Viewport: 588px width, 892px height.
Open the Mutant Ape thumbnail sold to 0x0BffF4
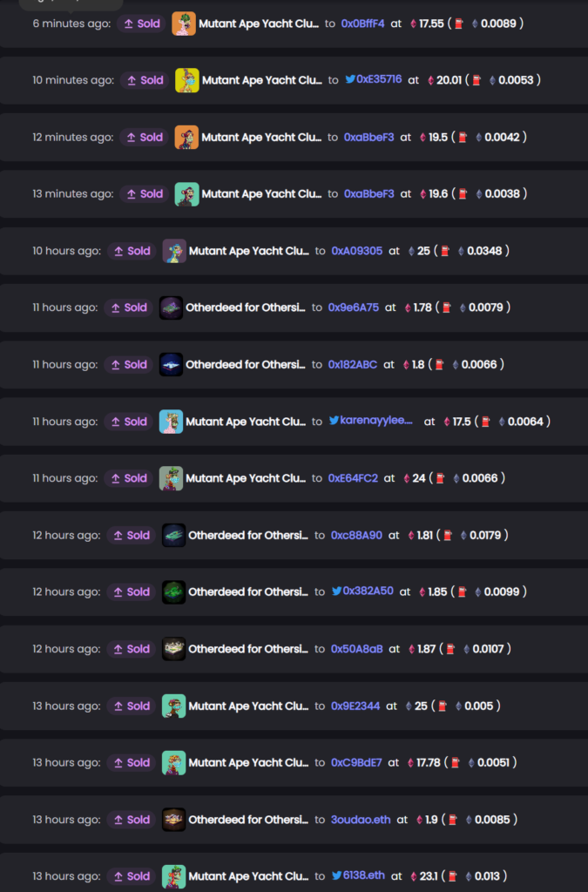tap(184, 24)
